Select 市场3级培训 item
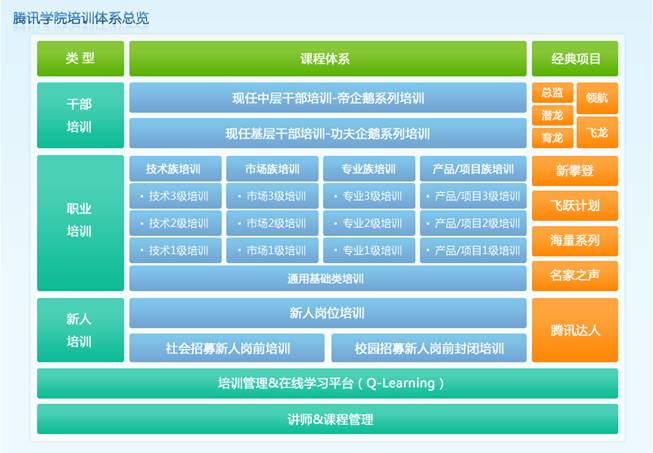The height and width of the screenshot is (453, 653). pyautogui.click(x=273, y=196)
